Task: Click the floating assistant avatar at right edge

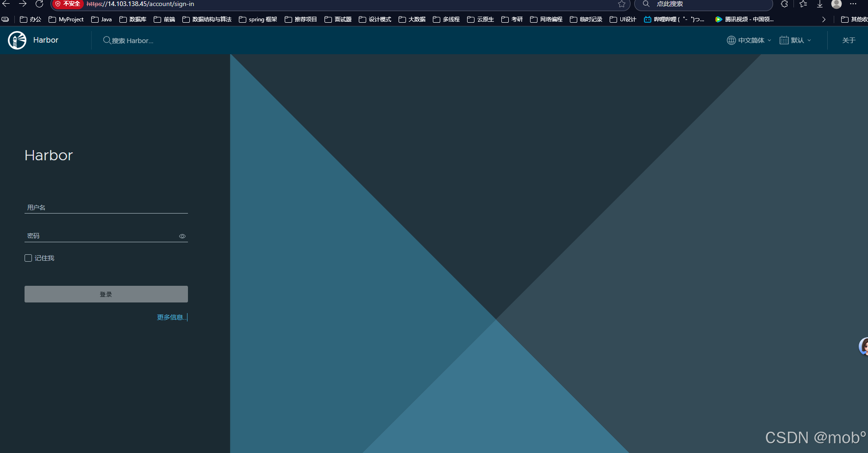Action: pyautogui.click(x=863, y=346)
